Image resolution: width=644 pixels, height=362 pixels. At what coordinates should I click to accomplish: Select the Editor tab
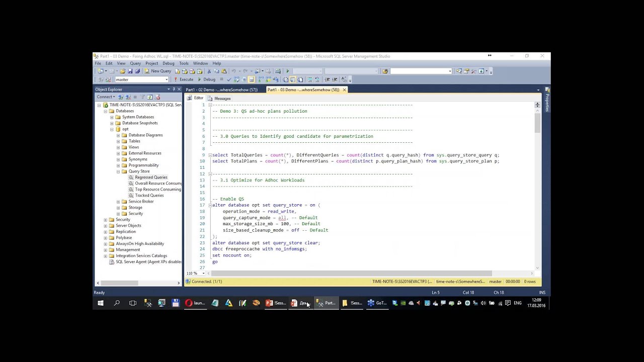[196, 98]
